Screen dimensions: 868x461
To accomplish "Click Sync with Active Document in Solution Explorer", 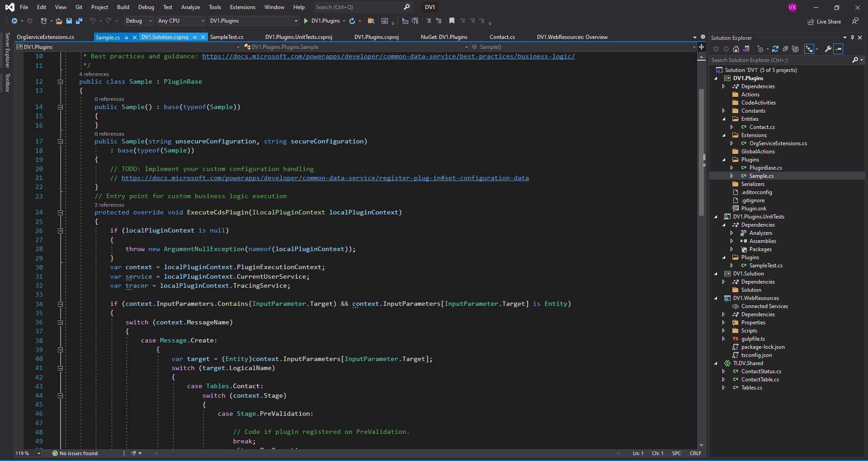I will pyautogui.click(x=746, y=49).
